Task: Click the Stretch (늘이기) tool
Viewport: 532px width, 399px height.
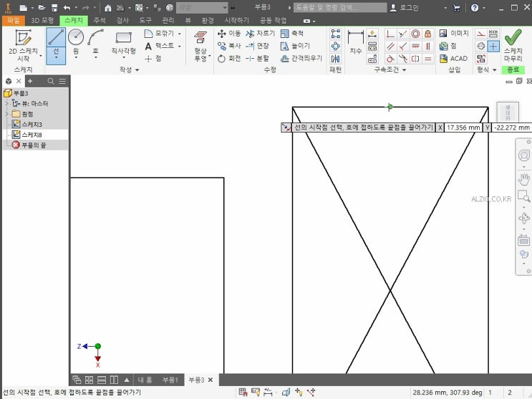Action: click(x=295, y=46)
